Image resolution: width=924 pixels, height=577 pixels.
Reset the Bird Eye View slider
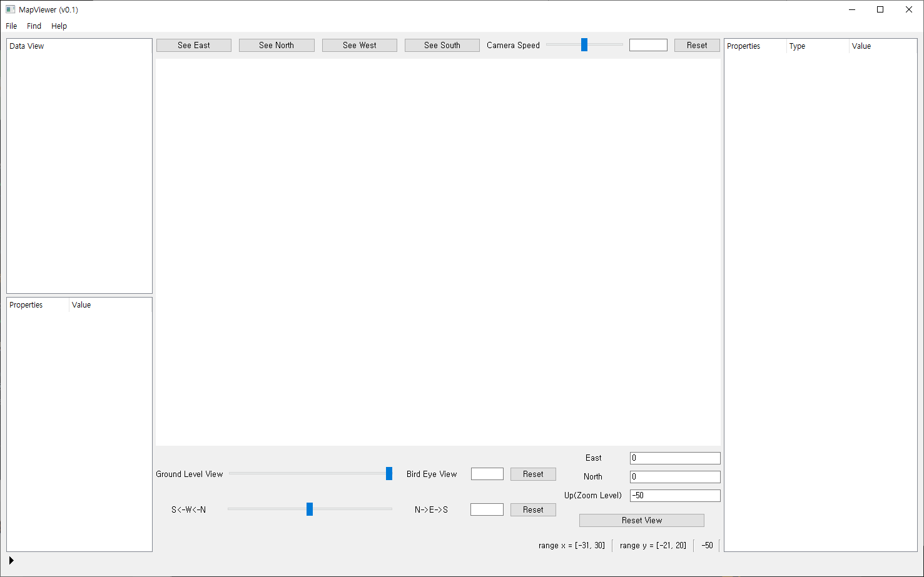533,474
